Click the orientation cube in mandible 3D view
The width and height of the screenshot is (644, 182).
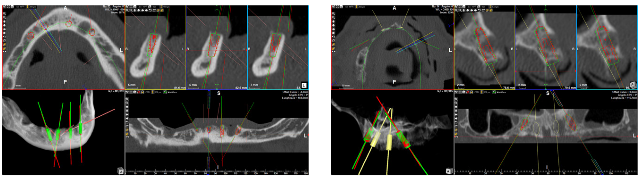pos(121,171)
